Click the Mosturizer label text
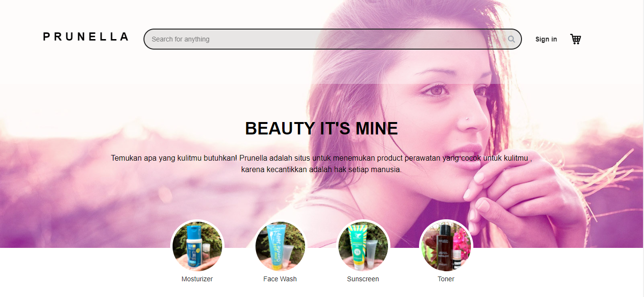 tap(197, 279)
